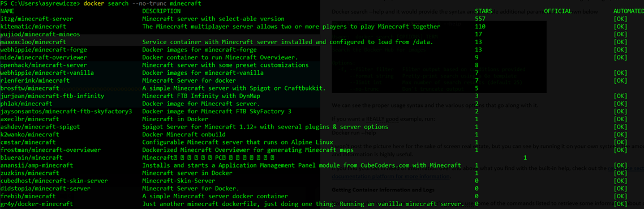Click the openhack/minecraft-server entry
The image size is (644, 209).
(44, 65)
